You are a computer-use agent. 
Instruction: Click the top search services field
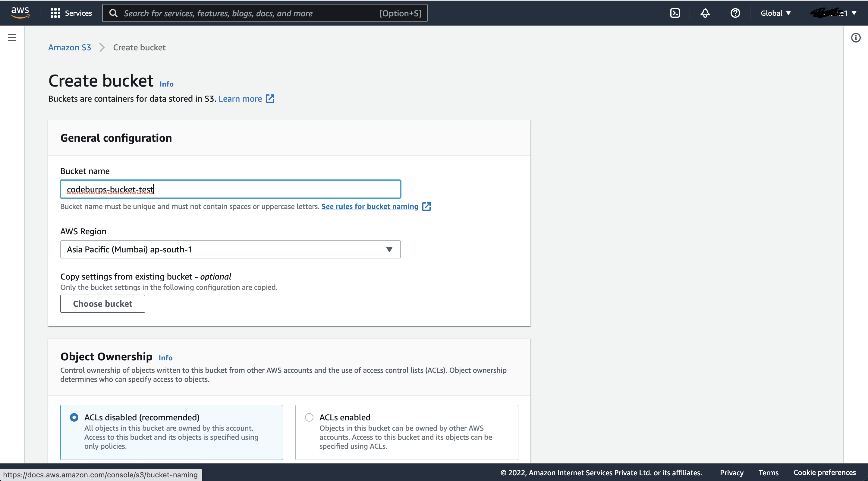click(265, 13)
